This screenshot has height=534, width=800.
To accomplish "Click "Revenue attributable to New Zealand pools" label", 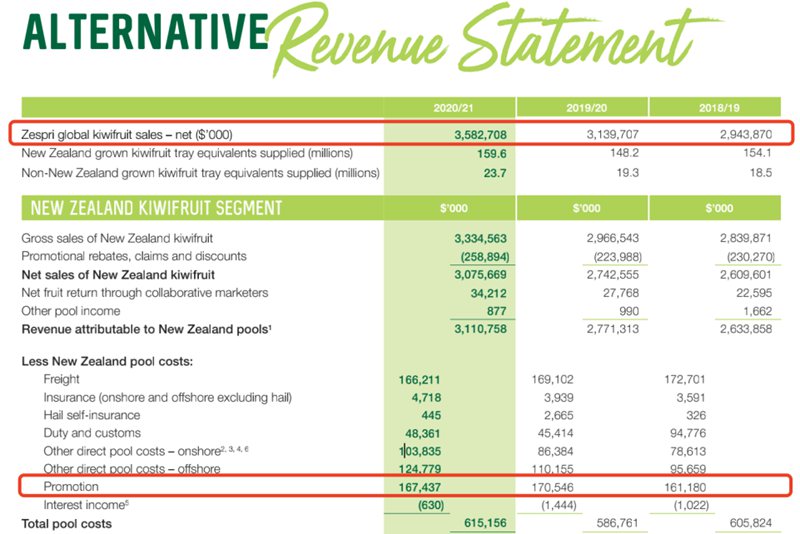I will (146, 329).
